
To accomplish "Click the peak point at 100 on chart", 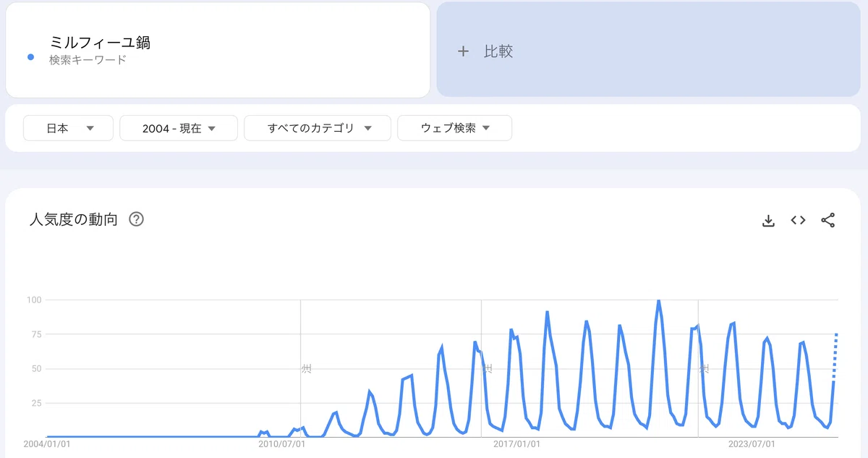I will [x=658, y=300].
